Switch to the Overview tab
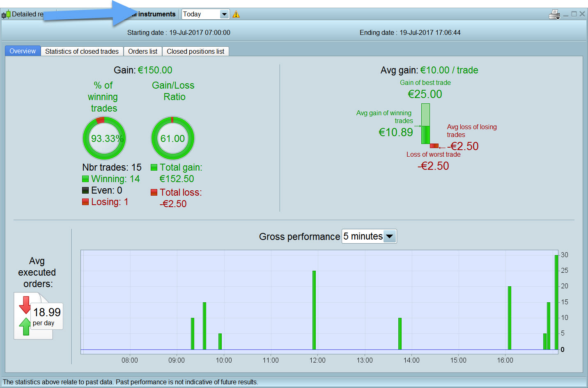This screenshot has height=388, width=588. [x=23, y=51]
